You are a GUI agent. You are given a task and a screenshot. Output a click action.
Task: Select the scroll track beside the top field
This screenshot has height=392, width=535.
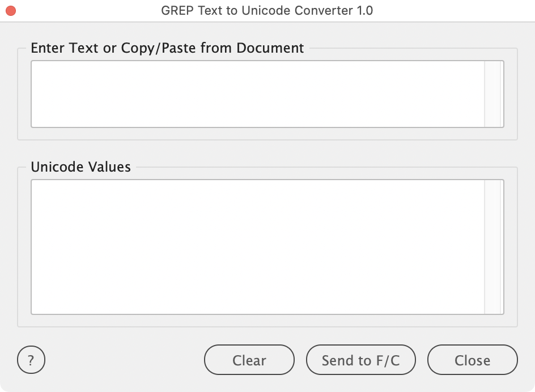(x=494, y=94)
